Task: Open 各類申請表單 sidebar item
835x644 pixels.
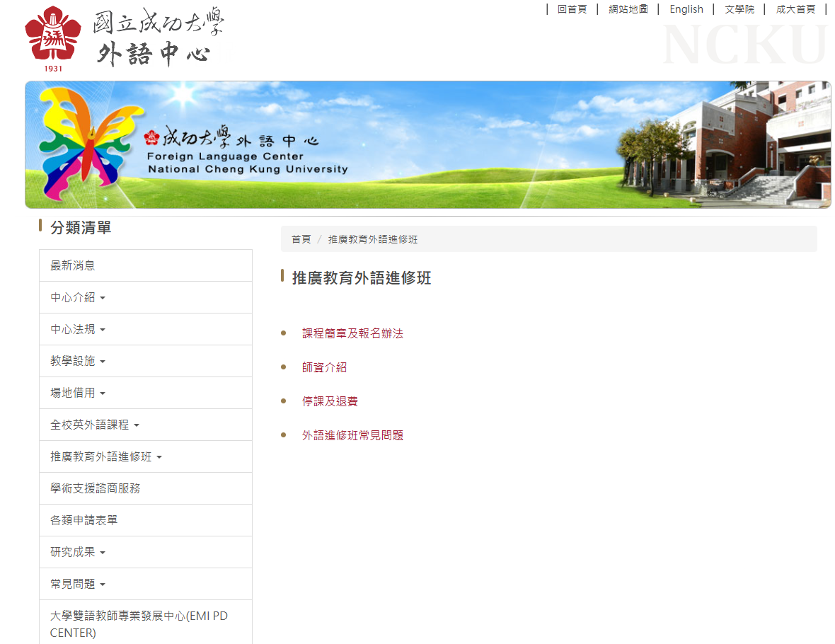Action: [84, 520]
